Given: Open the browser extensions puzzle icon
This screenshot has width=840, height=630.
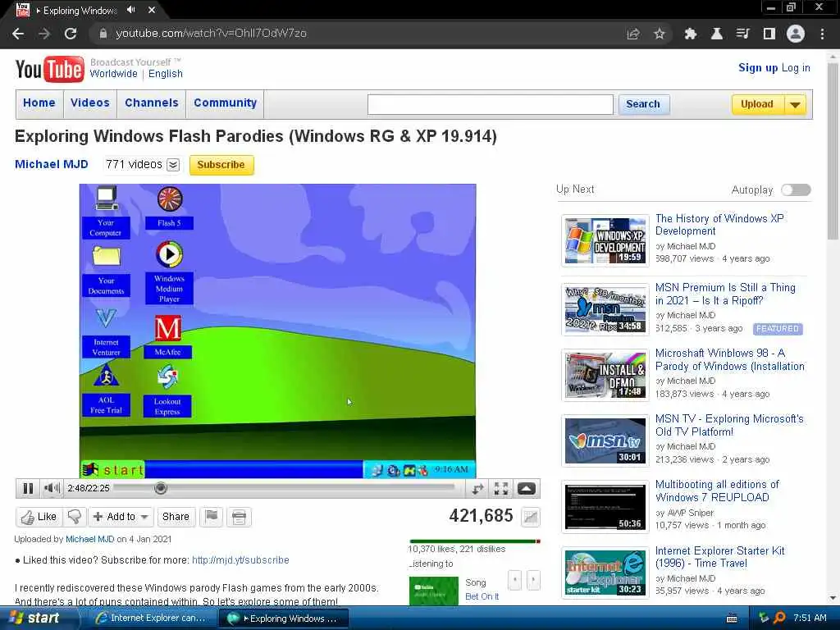Looking at the screenshot, I should coord(691,34).
